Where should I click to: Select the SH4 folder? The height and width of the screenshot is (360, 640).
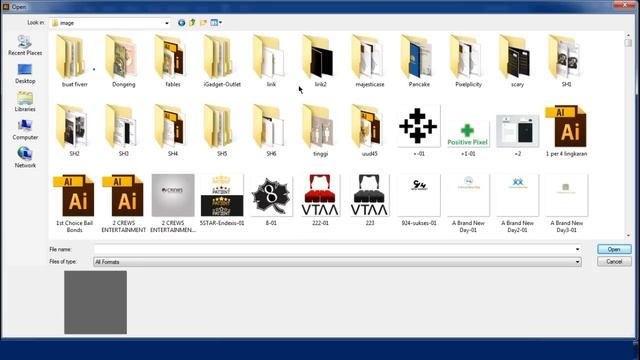click(173, 131)
